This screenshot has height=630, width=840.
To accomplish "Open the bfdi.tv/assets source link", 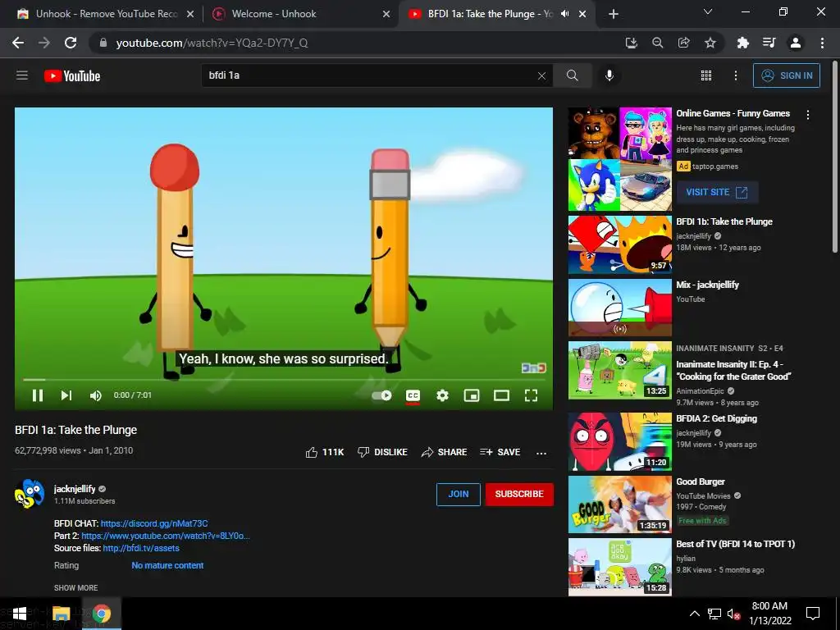I will coord(141,548).
